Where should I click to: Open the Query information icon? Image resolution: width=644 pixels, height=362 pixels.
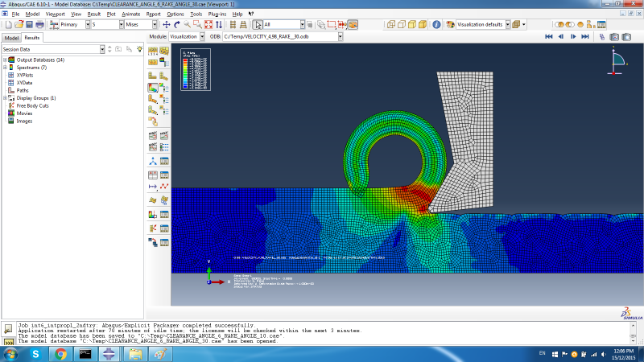436,25
